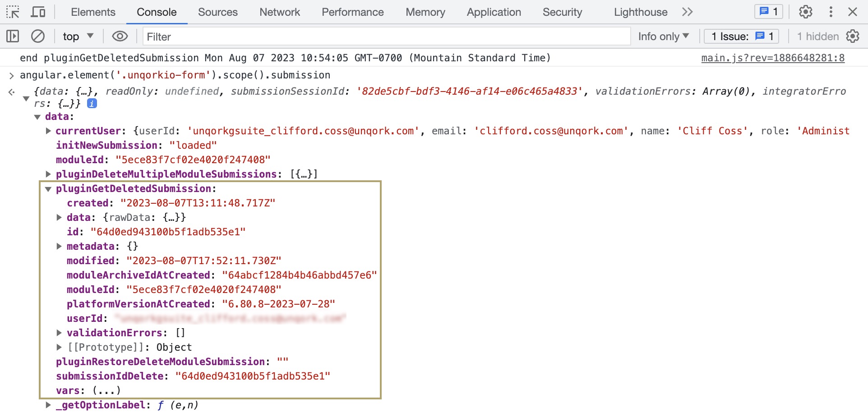868x412 pixels.
Task: Open the Application tab
Action: click(494, 12)
